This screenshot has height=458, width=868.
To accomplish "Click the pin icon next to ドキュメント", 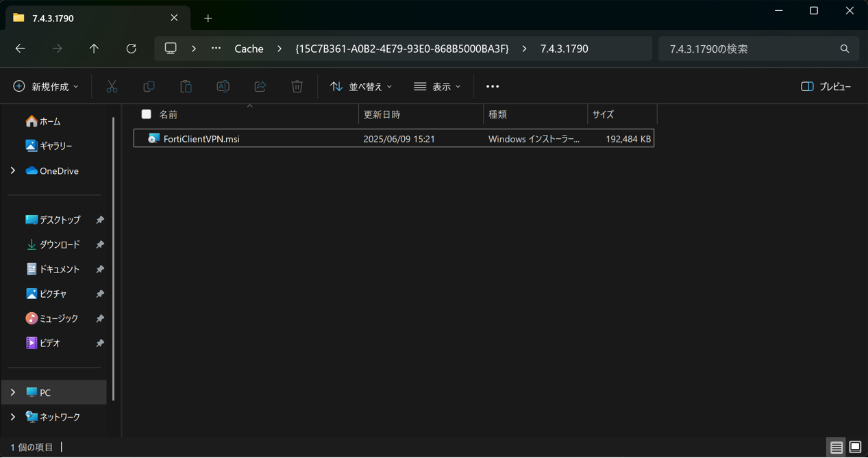I will point(100,269).
